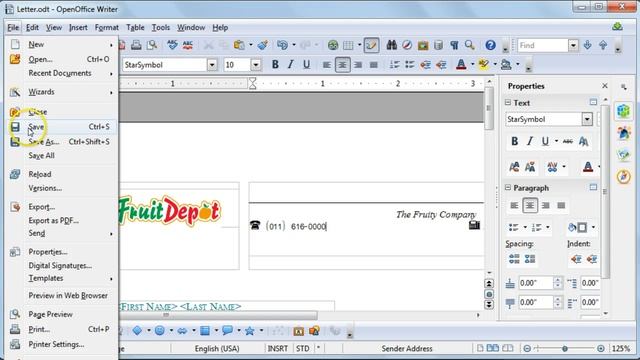Viewport: 640px width, 360px height.
Task: Toggle Show Draw Functions icon
Action: pyautogui.click(x=371, y=45)
